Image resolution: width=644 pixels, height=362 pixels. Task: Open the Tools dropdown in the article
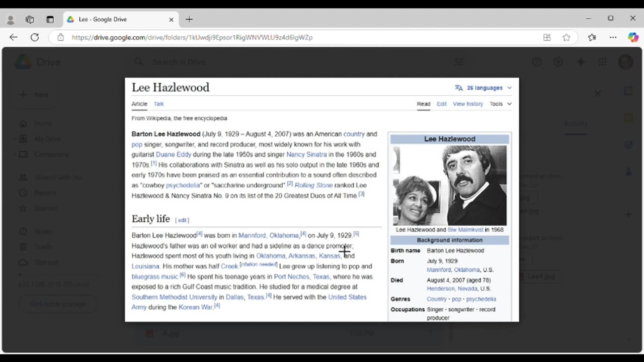(x=501, y=104)
